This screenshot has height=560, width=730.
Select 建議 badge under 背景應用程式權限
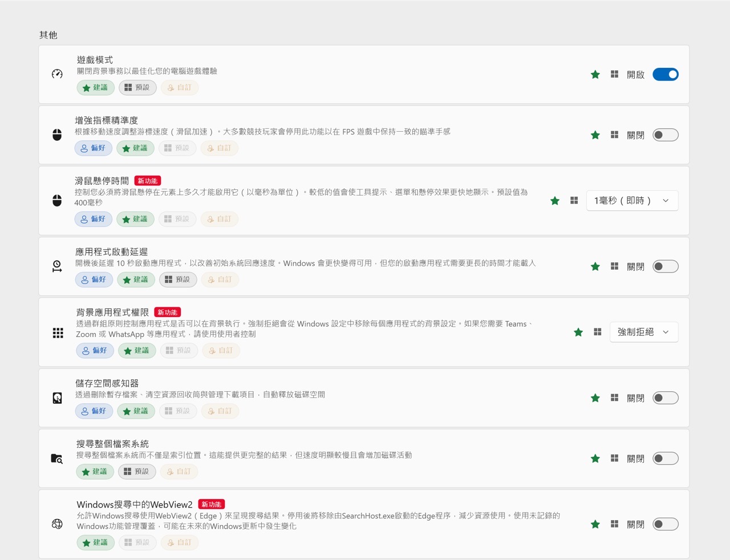point(137,351)
